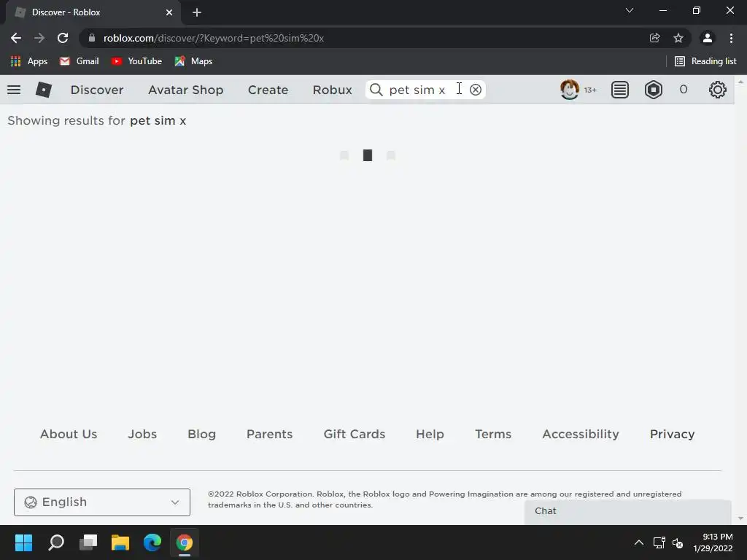Close the Discover - Roblox tab
This screenshot has width=747, height=560.
(169, 12)
